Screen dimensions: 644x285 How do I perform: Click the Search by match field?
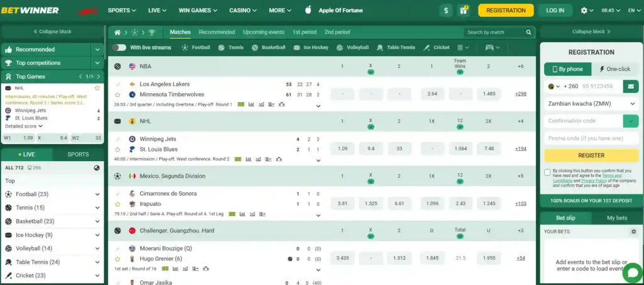[495, 33]
